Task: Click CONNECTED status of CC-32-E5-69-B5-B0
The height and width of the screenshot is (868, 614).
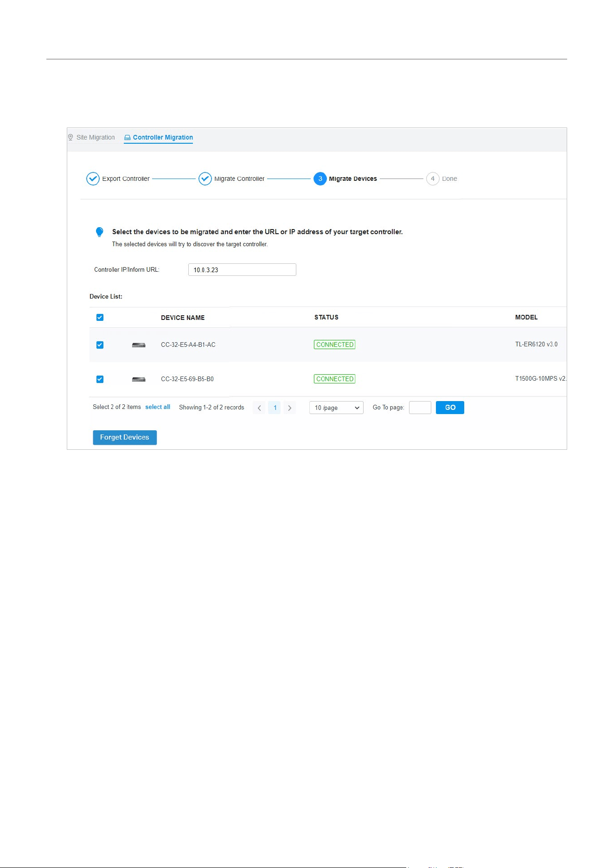Action: (x=334, y=379)
